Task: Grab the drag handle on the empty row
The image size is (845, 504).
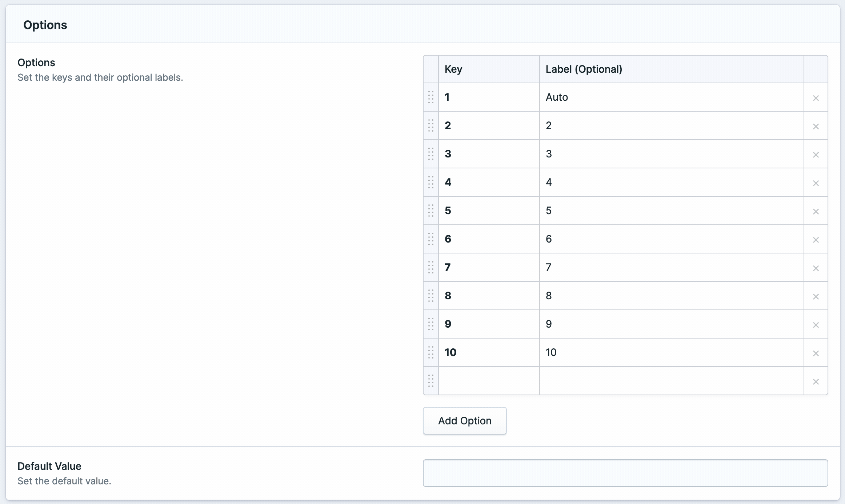Action: (431, 381)
